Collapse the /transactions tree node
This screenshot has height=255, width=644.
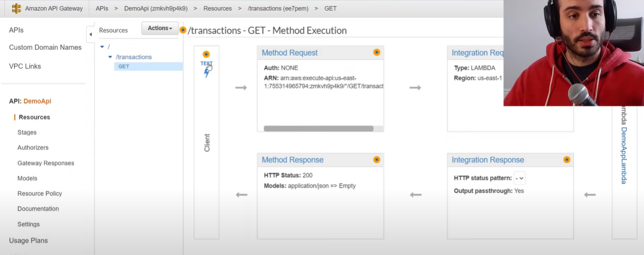coord(110,57)
